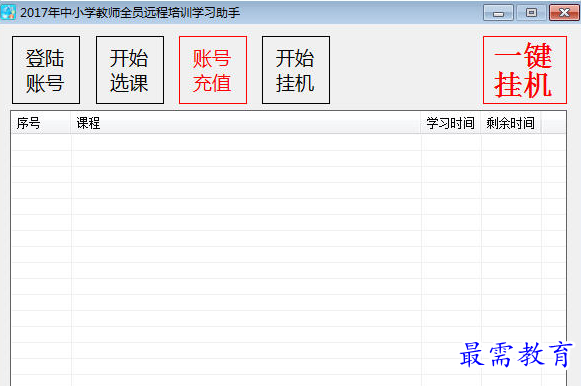Screen dimensions: 581x386
Task: Open the red 账号充值 recharge button
Action: (x=213, y=70)
